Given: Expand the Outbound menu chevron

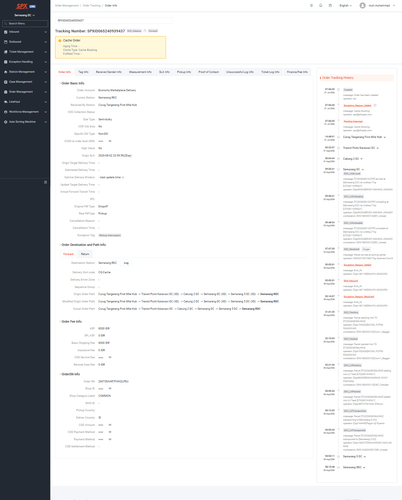Looking at the screenshot, I should [x=45, y=42].
